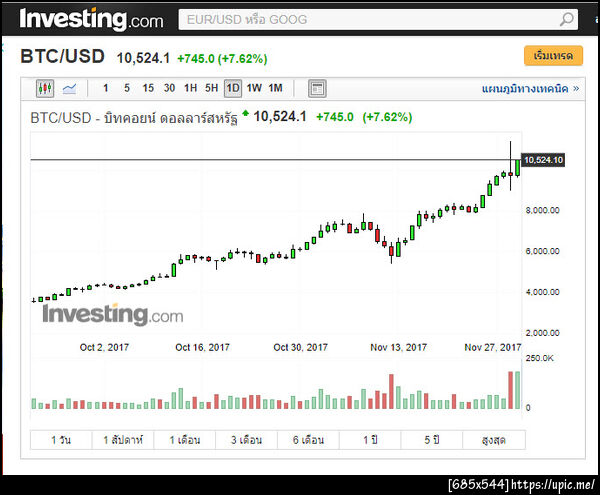Set range to 1 วัน
This screenshot has width=600, height=495.
point(61,440)
